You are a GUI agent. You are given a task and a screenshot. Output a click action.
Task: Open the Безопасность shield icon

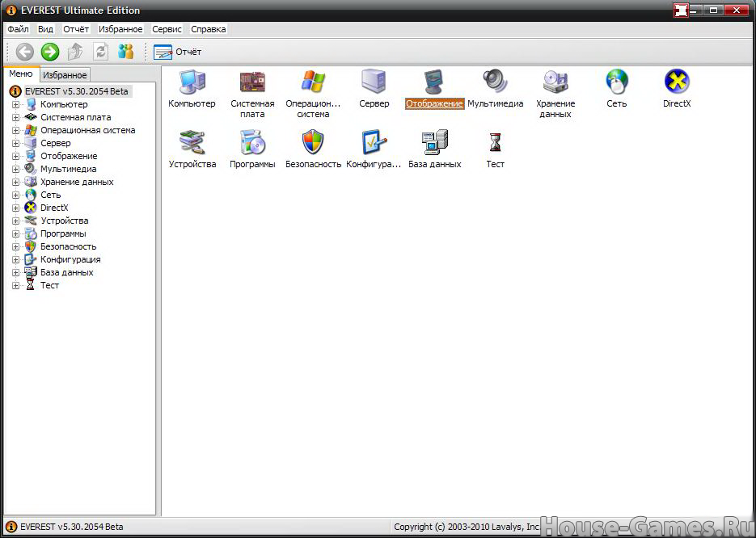pyautogui.click(x=313, y=142)
